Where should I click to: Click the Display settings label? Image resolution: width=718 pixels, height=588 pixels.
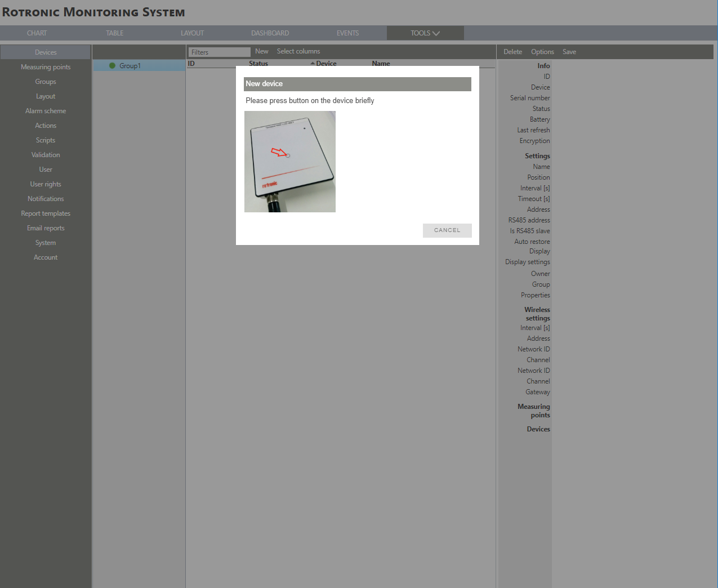tap(527, 262)
